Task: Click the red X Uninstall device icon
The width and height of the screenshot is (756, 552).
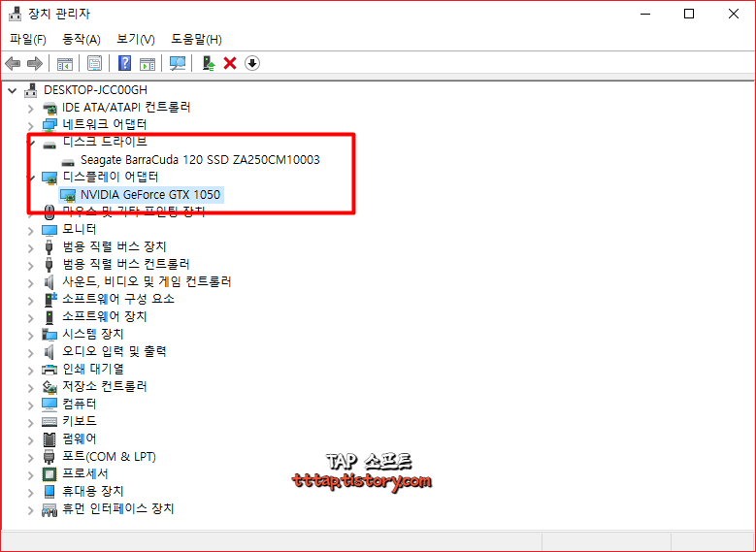Action: [230, 63]
